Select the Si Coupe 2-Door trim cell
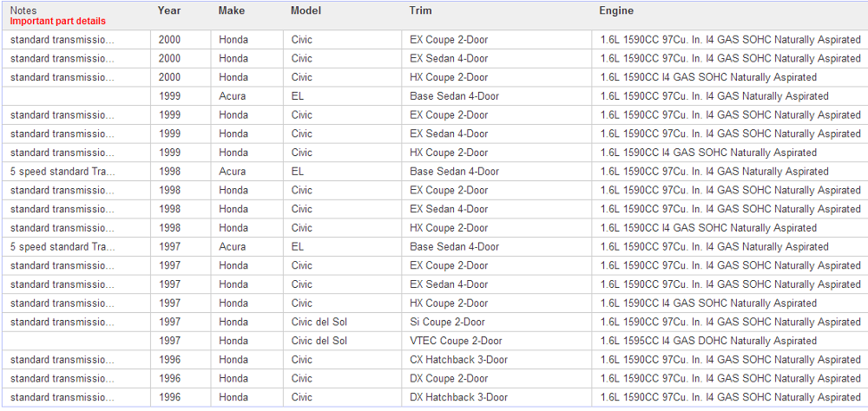Image resolution: width=868 pixels, height=411 pixels. 447,322
